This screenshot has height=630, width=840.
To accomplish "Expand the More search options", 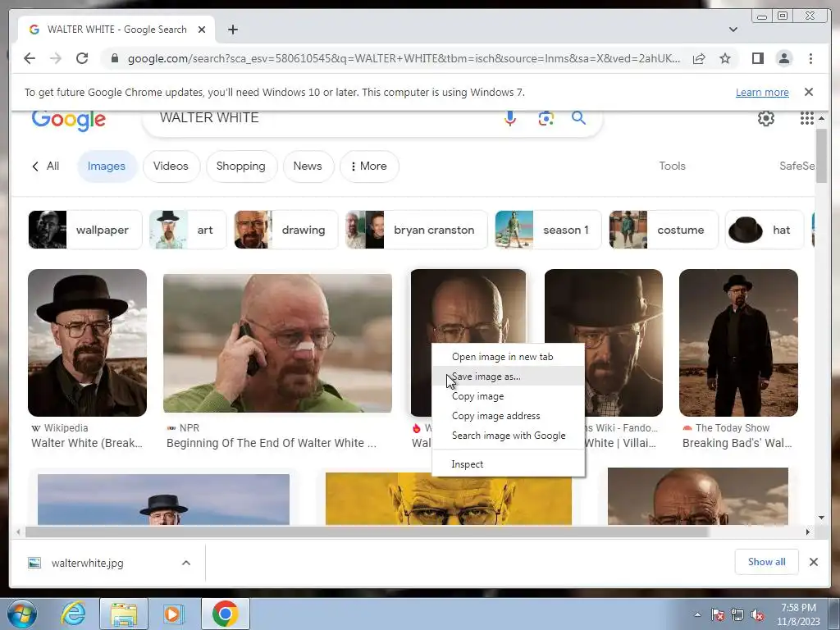I will [369, 166].
